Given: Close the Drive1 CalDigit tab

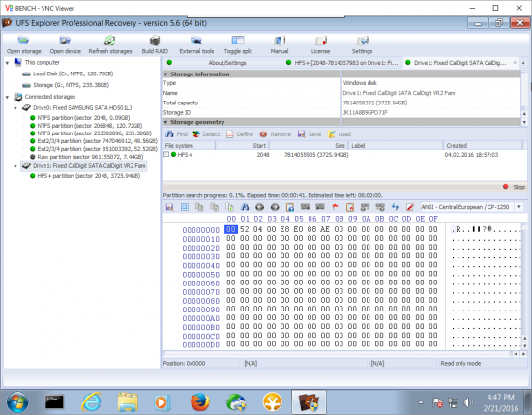Looking at the screenshot, I should click(515, 63).
